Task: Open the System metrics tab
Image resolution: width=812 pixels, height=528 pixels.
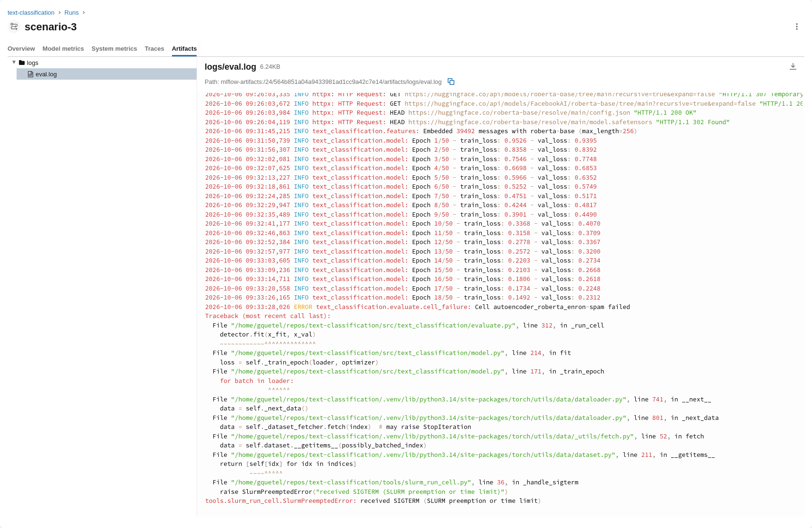Action: [114, 48]
